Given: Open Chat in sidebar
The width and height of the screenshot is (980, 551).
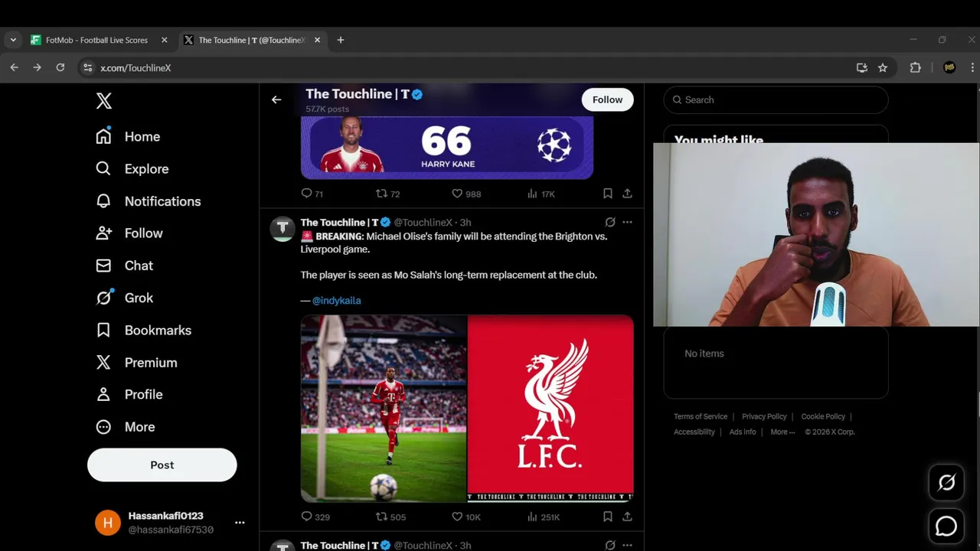Looking at the screenshot, I should 124,266.
